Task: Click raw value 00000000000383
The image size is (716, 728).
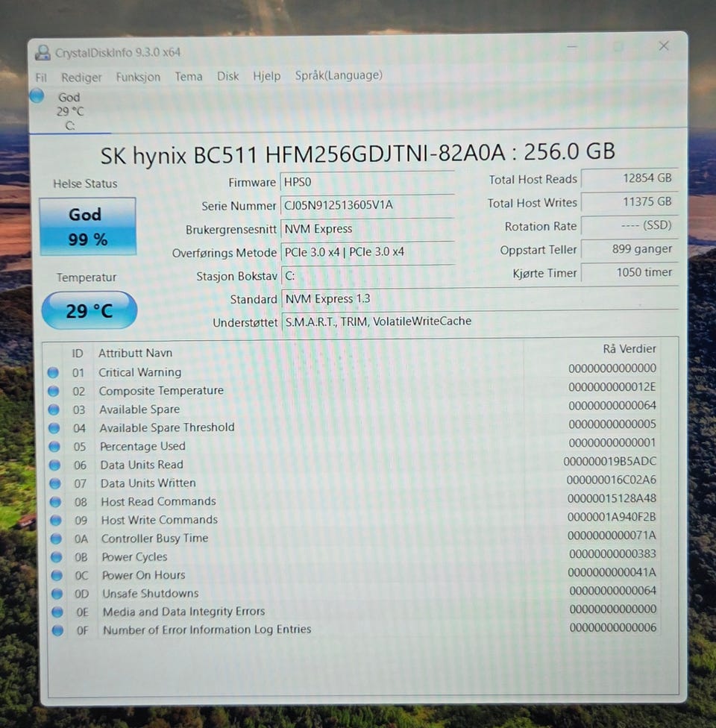Action: [612, 554]
